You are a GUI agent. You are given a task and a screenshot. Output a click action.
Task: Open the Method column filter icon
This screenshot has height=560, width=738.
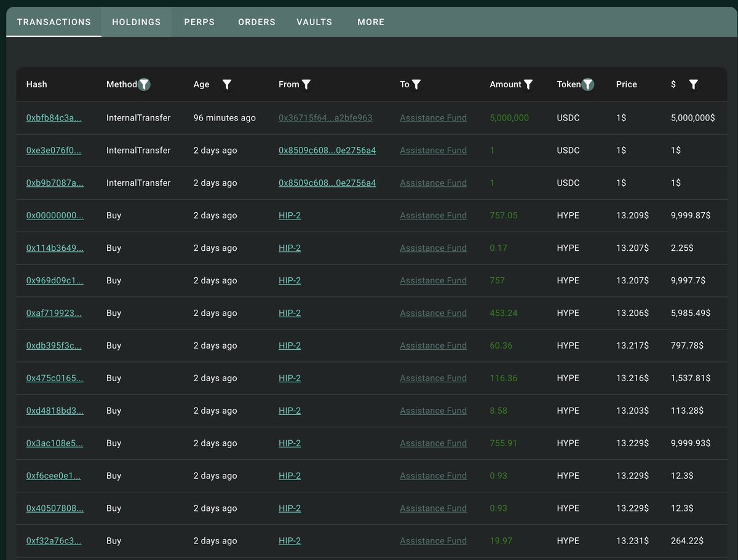144,85
